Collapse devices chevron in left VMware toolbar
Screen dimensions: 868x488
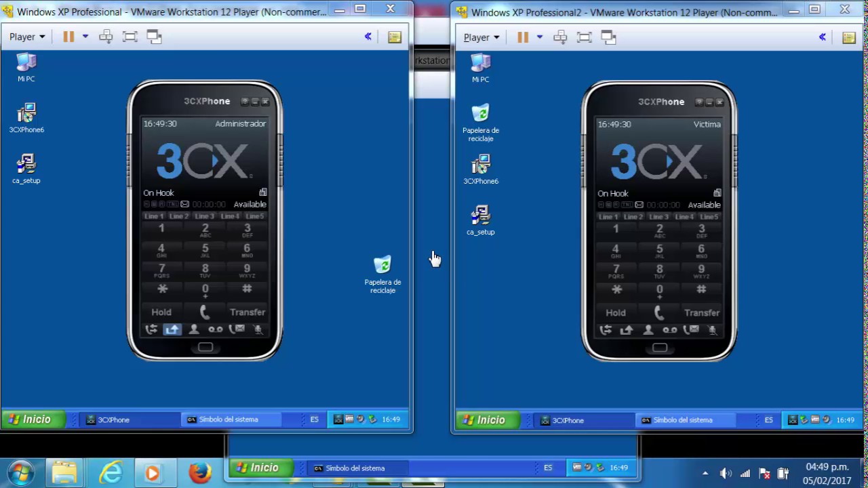pos(368,37)
